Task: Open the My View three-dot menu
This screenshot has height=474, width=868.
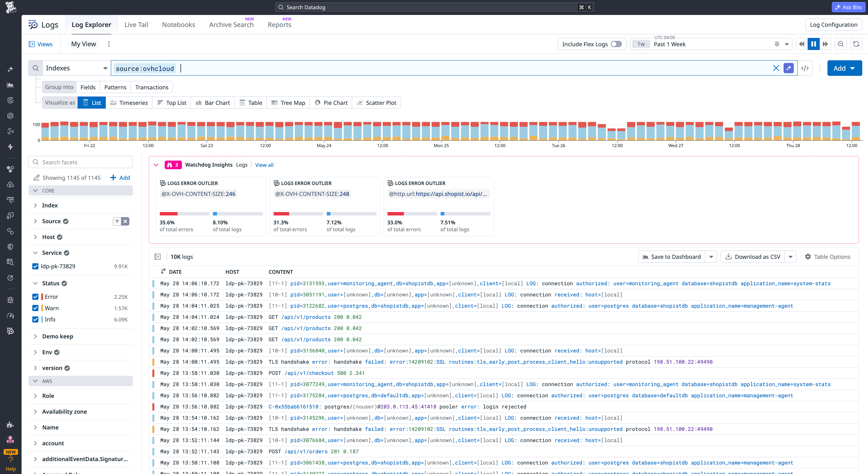Action: (109, 44)
